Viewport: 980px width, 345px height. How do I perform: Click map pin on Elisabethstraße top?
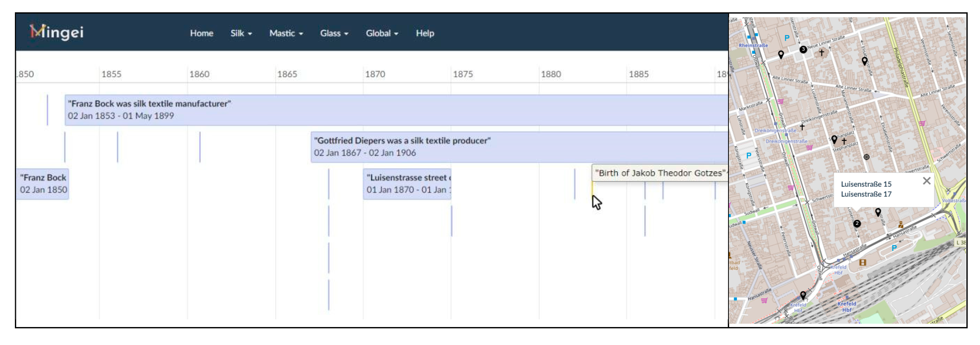[x=864, y=61]
